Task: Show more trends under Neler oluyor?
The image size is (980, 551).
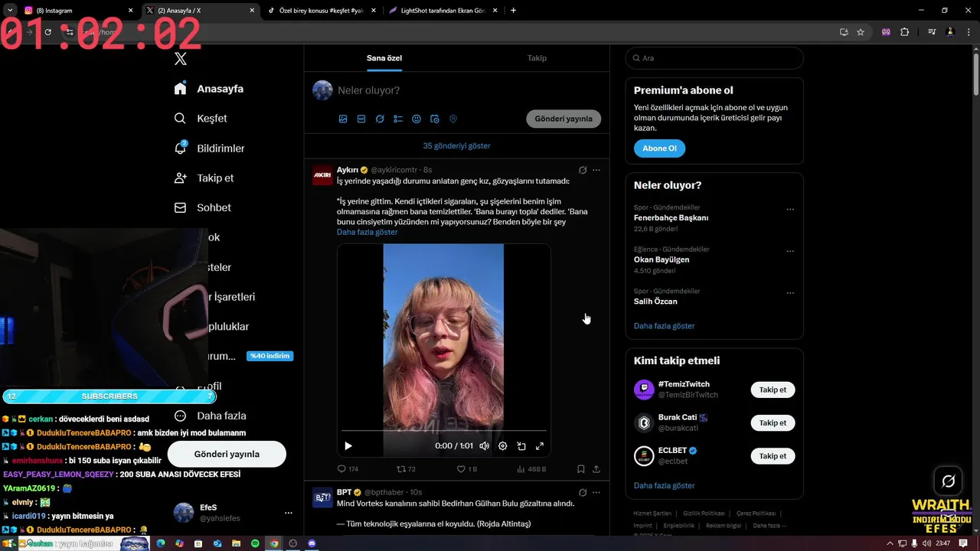Action: 664,326
